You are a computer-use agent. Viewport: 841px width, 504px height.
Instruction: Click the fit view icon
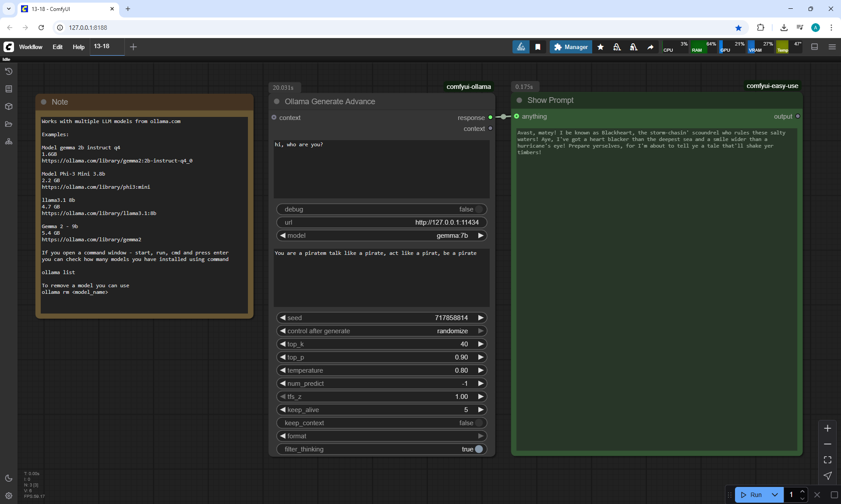(x=827, y=460)
